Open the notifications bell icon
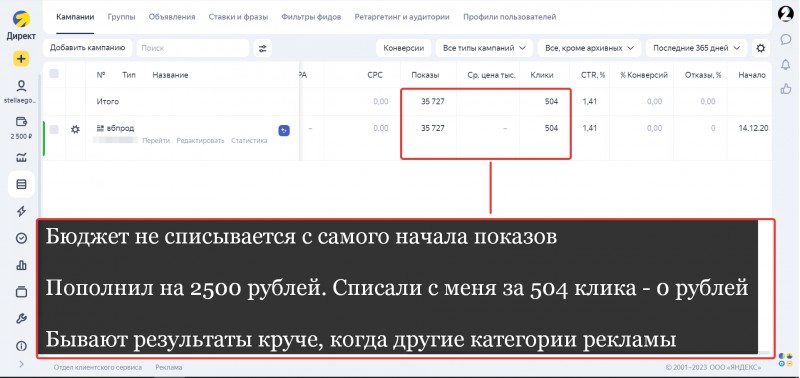 tap(786, 64)
